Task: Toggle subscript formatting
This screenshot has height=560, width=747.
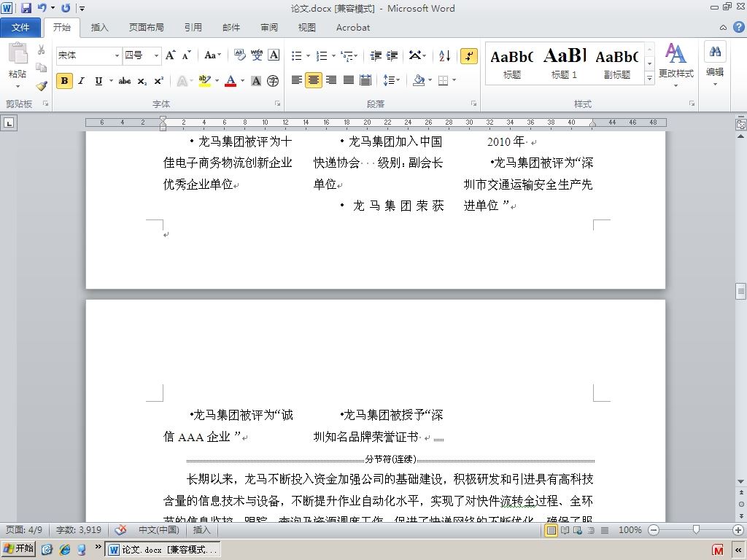Action: click(x=142, y=81)
